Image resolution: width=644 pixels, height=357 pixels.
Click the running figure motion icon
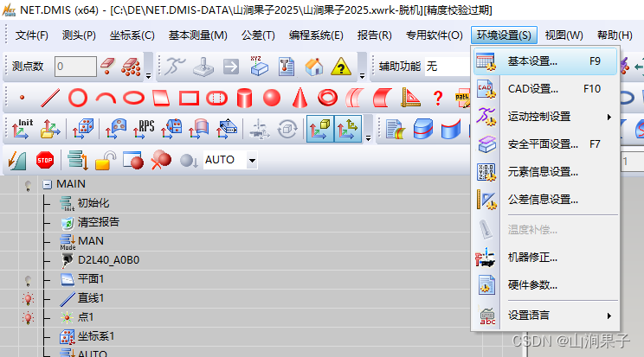point(175,66)
